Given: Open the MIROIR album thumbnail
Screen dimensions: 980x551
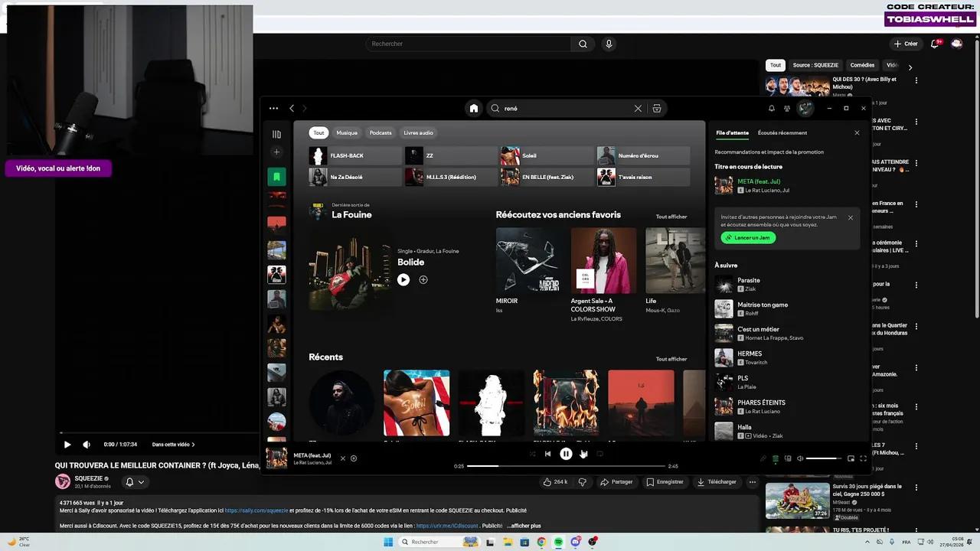Looking at the screenshot, I should point(529,260).
